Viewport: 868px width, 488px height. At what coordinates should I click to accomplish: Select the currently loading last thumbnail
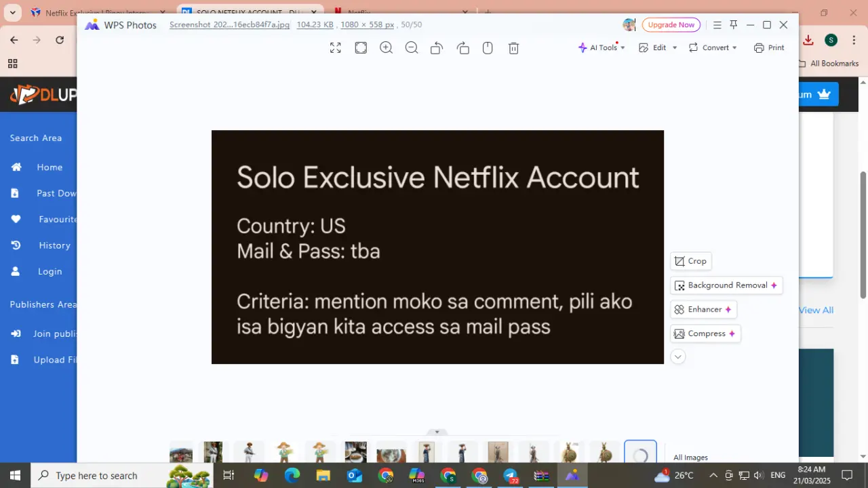tap(640, 452)
